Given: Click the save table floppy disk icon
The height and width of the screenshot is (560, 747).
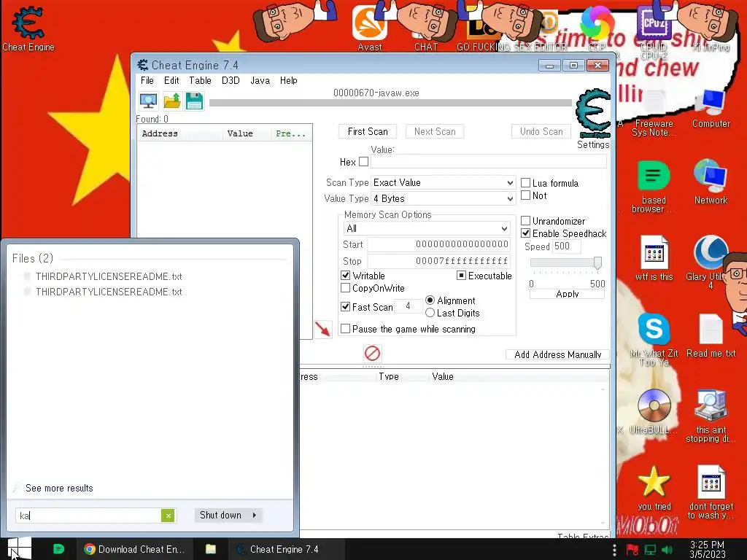Looking at the screenshot, I should tap(194, 101).
